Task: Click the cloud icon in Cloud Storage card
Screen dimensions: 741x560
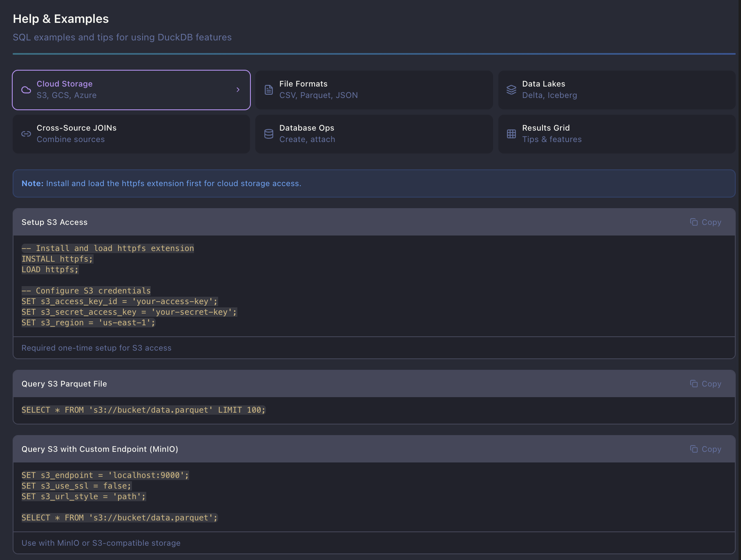Action: [x=26, y=90]
